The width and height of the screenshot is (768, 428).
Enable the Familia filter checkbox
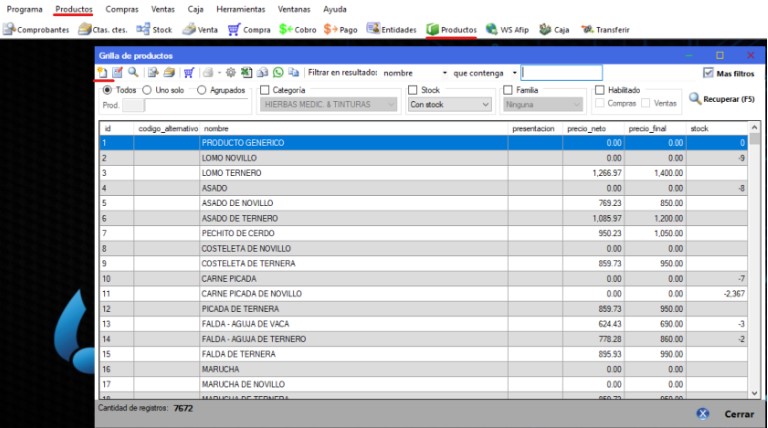[508, 90]
